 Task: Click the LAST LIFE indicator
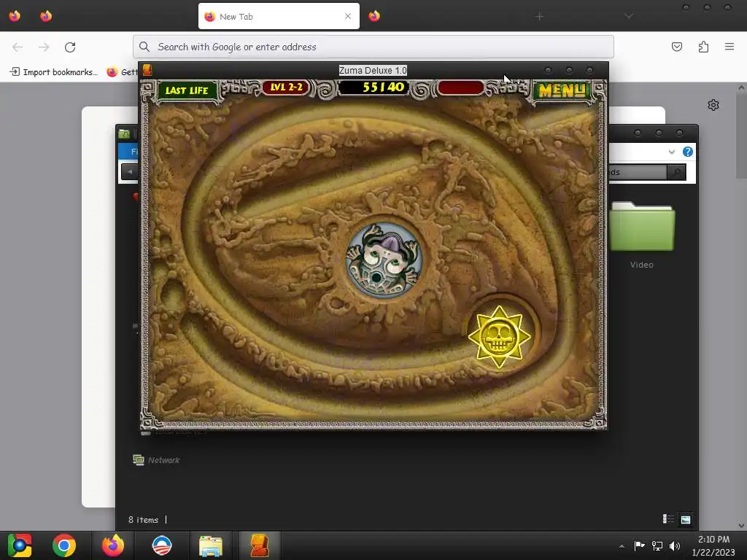pyautogui.click(x=186, y=90)
